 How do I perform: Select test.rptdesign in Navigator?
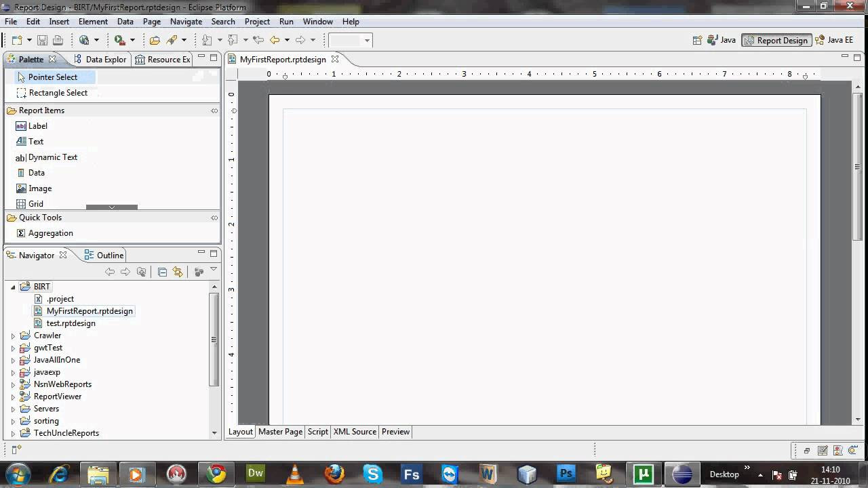point(71,323)
